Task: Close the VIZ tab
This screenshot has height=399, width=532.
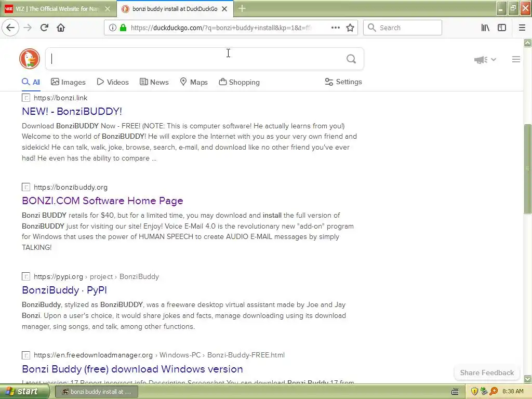Action: click(107, 9)
